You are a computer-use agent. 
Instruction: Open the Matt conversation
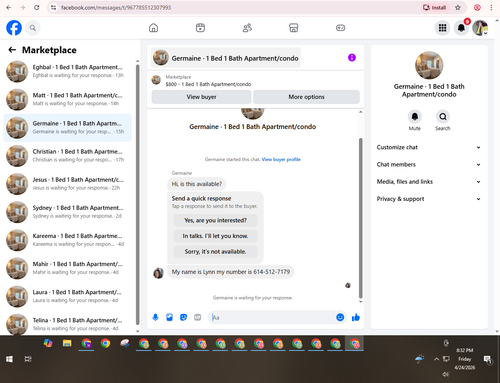(67, 99)
